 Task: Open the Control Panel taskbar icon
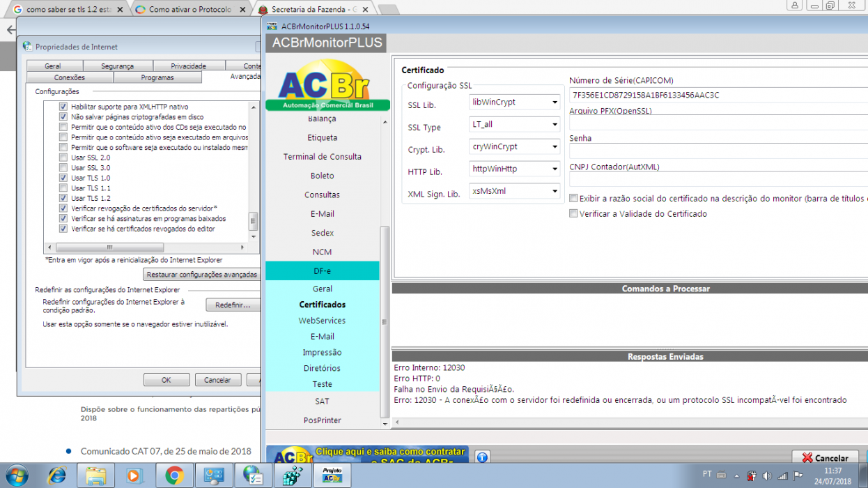point(213,476)
